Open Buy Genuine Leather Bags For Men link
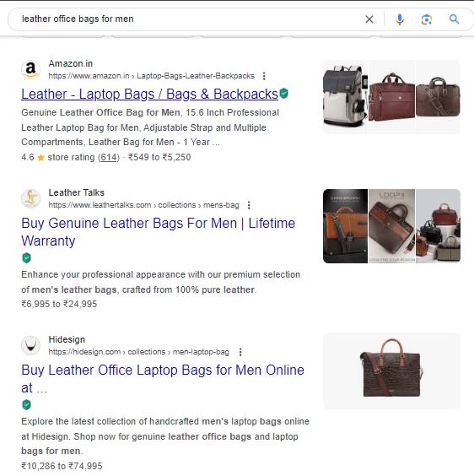The height and width of the screenshot is (476, 474). 158,232
